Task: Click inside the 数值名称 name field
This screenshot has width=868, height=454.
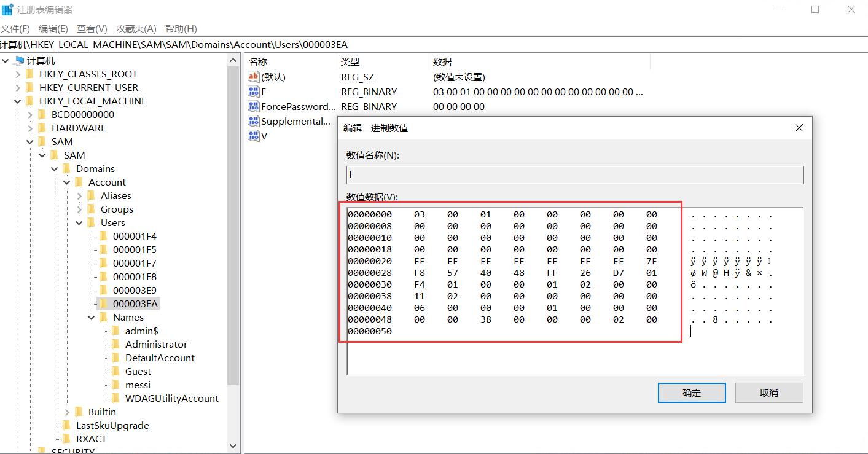Action: click(x=574, y=174)
